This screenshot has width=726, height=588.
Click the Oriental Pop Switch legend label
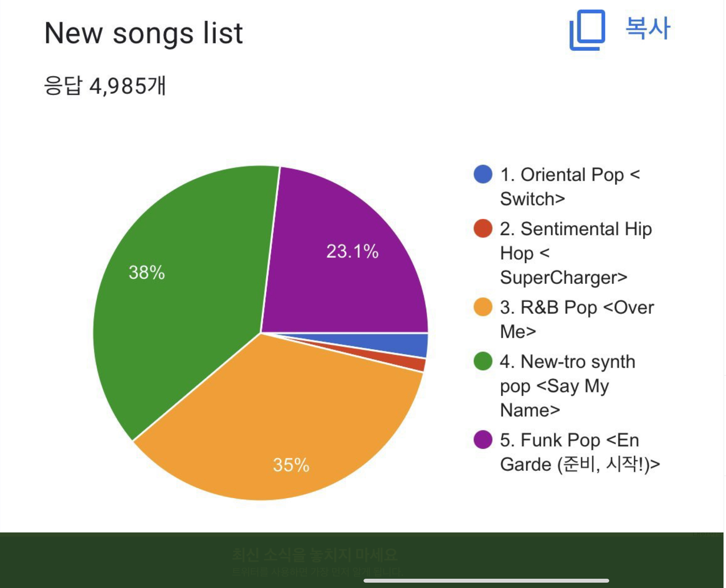(x=570, y=186)
